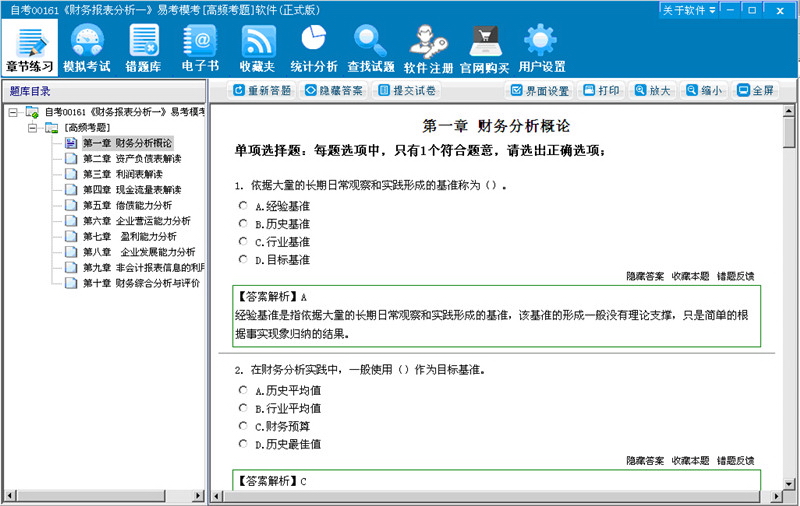Open 界面设置 interface settings
Screen dimensions: 800x506
(540, 90)
